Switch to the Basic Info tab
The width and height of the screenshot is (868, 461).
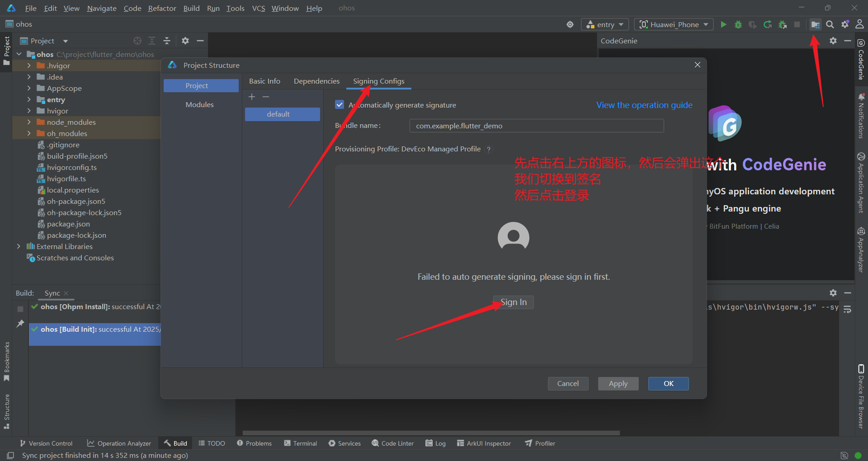[264, 81]
